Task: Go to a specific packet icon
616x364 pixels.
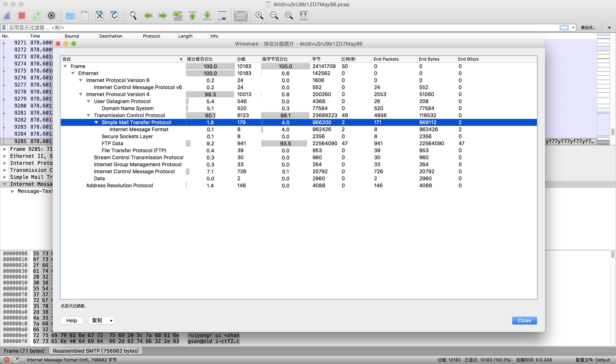Action: 177,16
